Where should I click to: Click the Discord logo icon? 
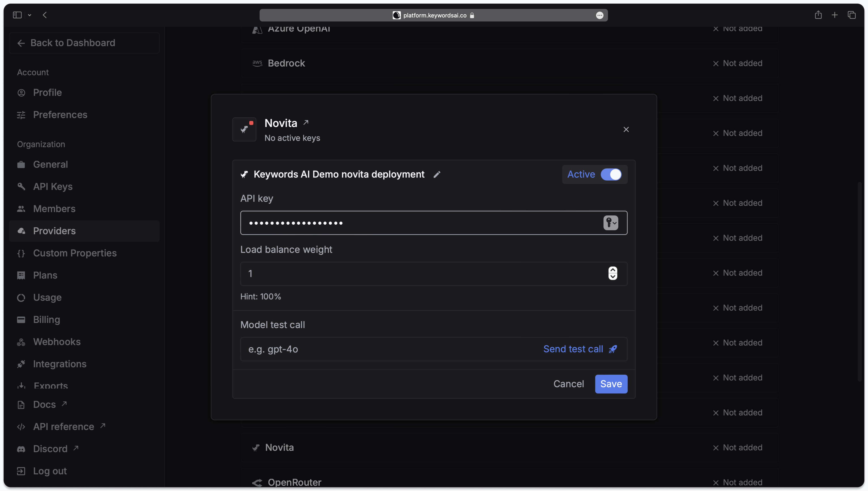tap(21, 449)
